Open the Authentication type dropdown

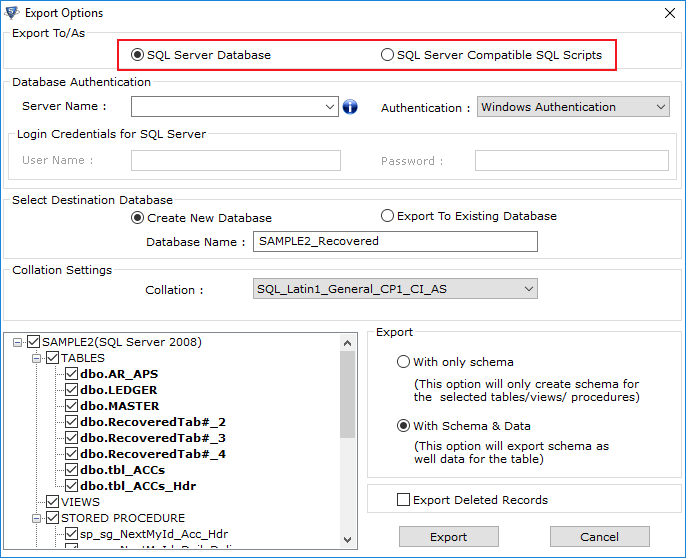(661, 107)
